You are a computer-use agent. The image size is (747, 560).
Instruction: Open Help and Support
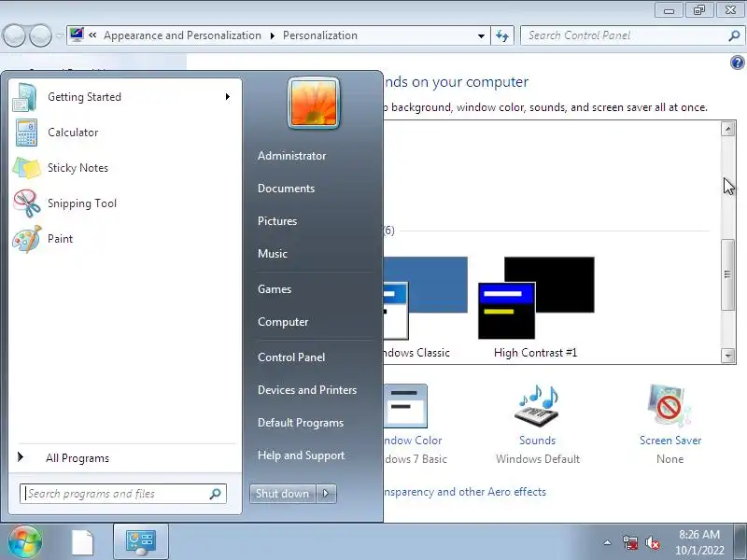301,455
